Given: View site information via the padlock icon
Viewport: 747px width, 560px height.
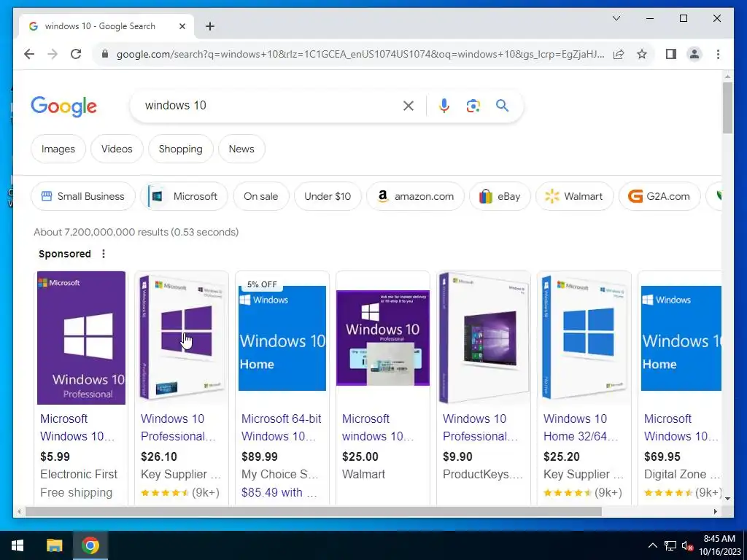Looking at the screenshot, I should tap(105, 54).
